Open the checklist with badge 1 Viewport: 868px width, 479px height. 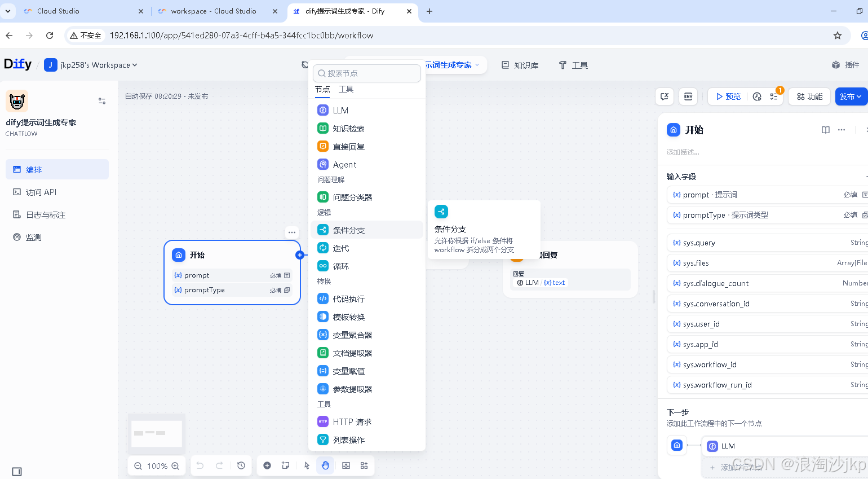tap(774, 96)
